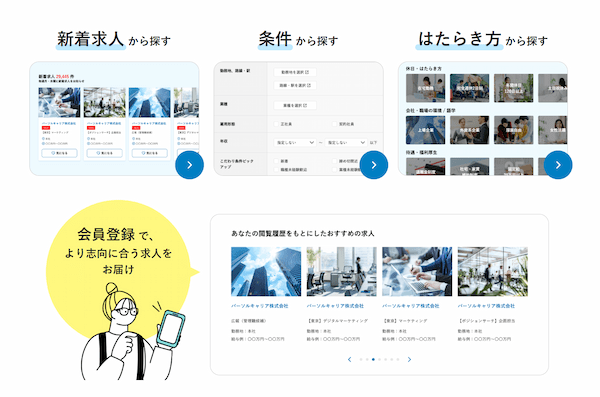Click 気になる under the green office job card
600x397 pixels.
[104, 153]
